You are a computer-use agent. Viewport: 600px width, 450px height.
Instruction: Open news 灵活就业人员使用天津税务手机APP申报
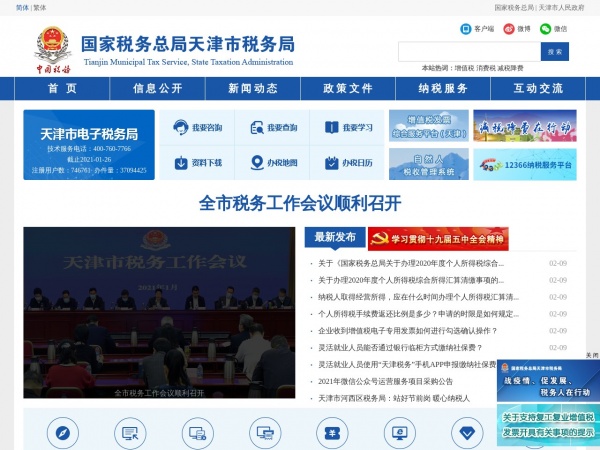[x=407, y=364]
